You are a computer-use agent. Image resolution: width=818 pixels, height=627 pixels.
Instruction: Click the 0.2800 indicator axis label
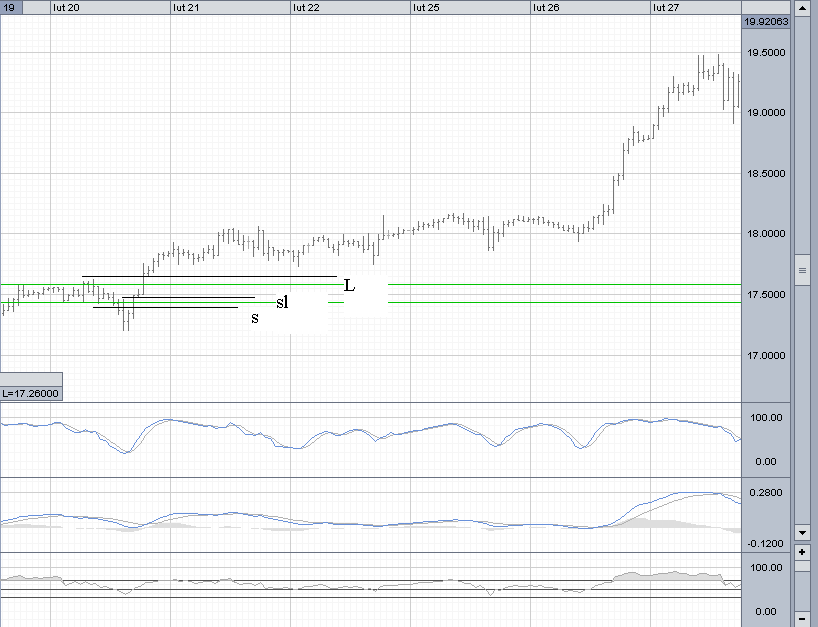pyautogui.click(x=765, y=493)
